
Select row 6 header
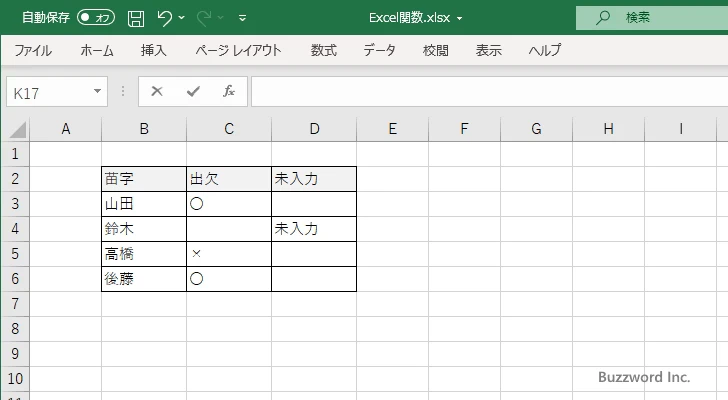coord(15,279)
